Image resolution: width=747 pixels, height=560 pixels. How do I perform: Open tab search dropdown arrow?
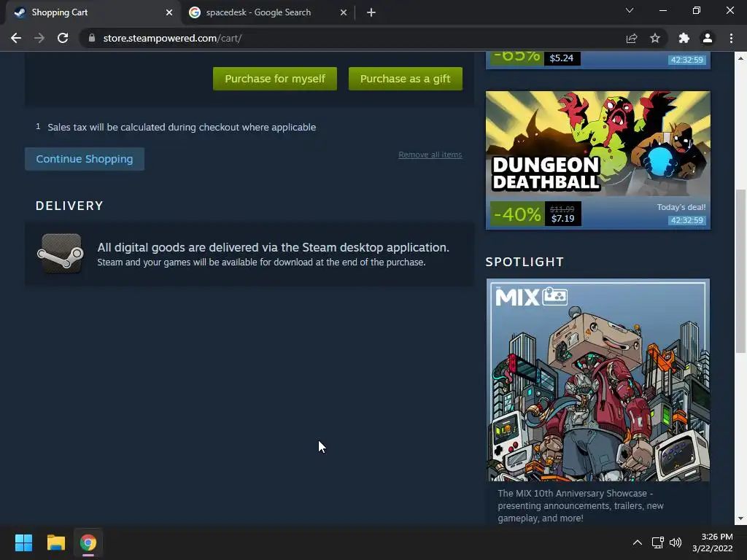pyautogui.click(x=630, y=10)
